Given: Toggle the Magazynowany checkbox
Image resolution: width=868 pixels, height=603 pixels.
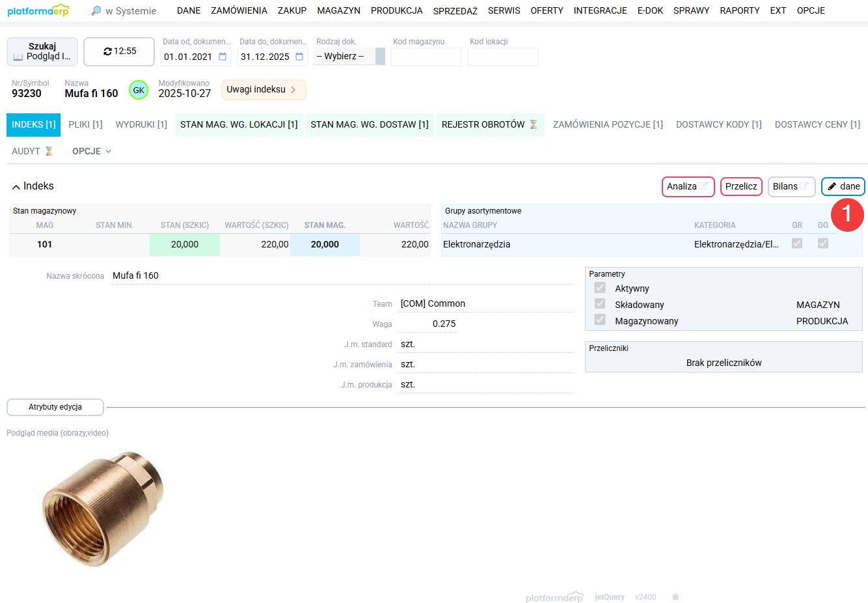Looking at the screenshot, I should click(600, 320).
